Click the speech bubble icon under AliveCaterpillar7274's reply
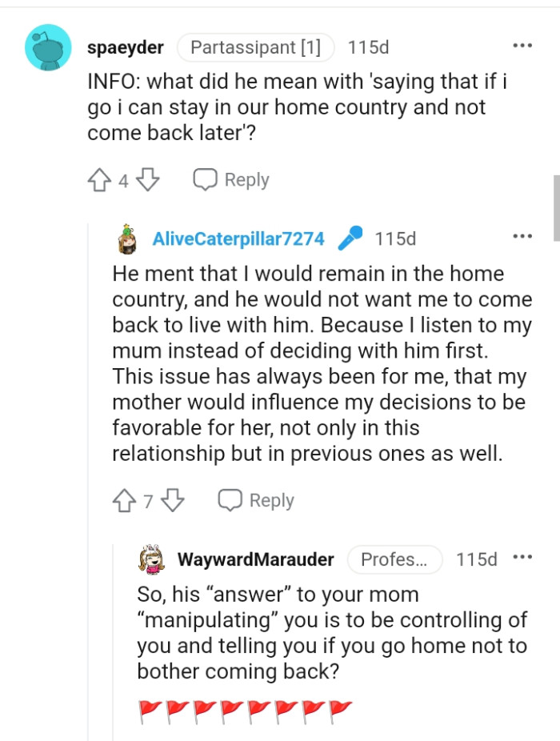 point(231,499)
